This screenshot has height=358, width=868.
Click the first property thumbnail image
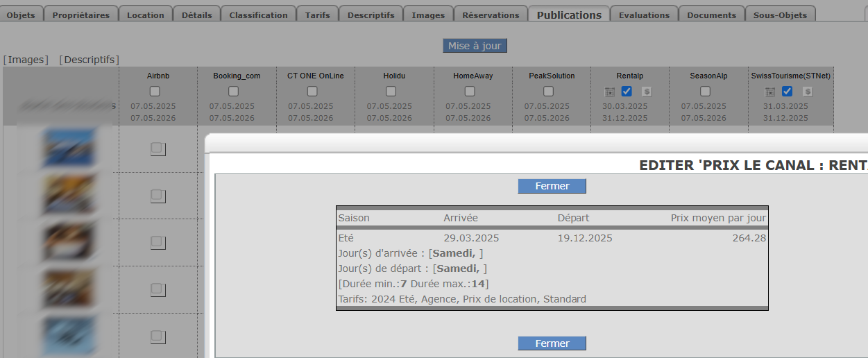(68, 148)
